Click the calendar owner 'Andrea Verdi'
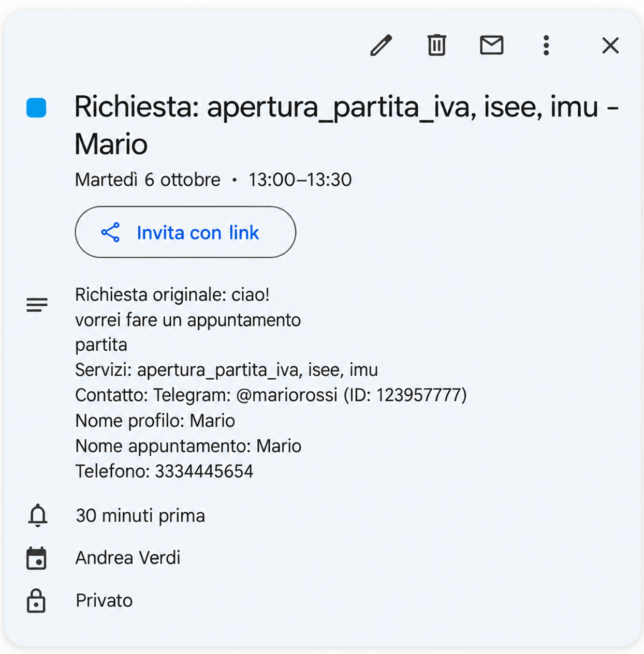Image resolution: width=644 pixels, height=654 pixels. click(128, 558)
